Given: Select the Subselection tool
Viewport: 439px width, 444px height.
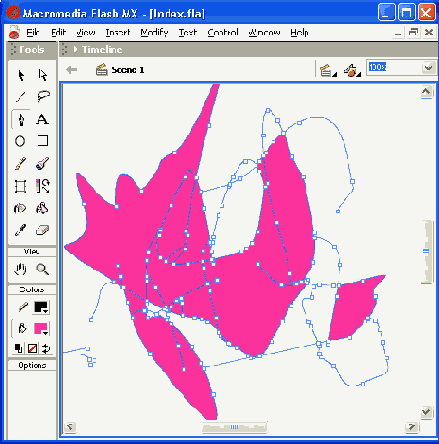Looking at the screenshot, I should [43, 75].
